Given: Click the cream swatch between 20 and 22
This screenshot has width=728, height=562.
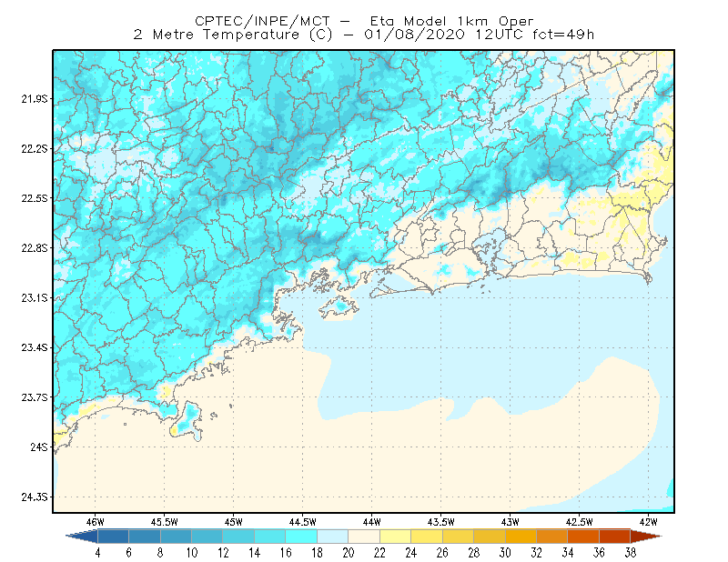Looking at the screenshot, I should click(x=364, y=537).
